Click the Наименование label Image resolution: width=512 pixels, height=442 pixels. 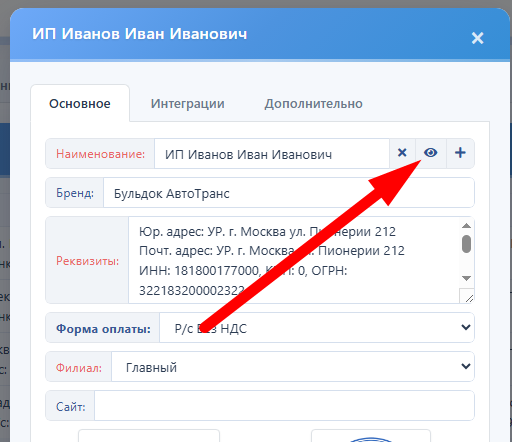point(100,154)
